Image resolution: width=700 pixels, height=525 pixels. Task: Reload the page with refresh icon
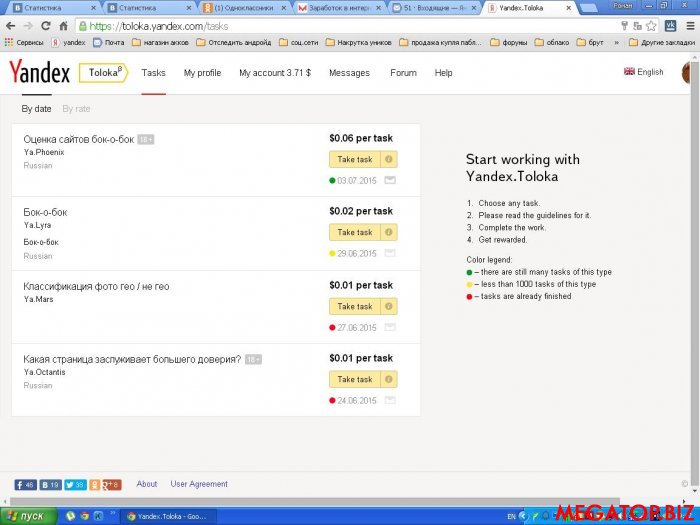point(46,26)
